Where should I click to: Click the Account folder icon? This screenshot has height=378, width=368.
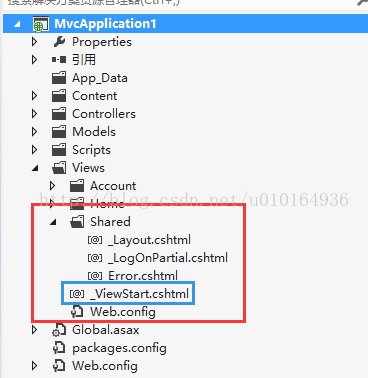tap(77, 186)
